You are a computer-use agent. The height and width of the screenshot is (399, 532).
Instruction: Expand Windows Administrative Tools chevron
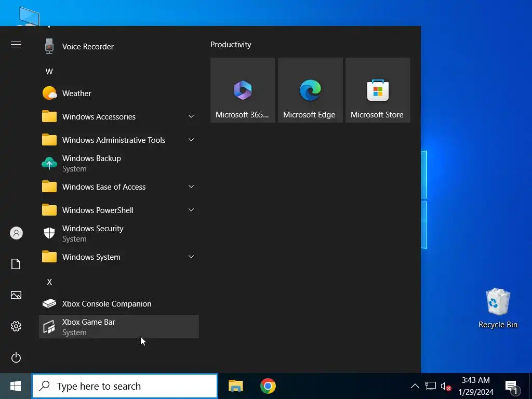pyautogui.click(x=191, y=140)
